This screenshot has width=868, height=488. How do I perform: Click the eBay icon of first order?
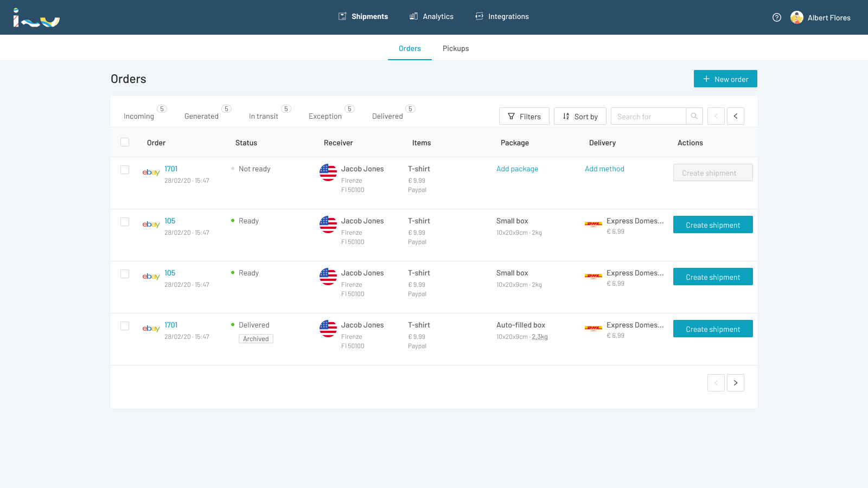(x=151, y=172)
